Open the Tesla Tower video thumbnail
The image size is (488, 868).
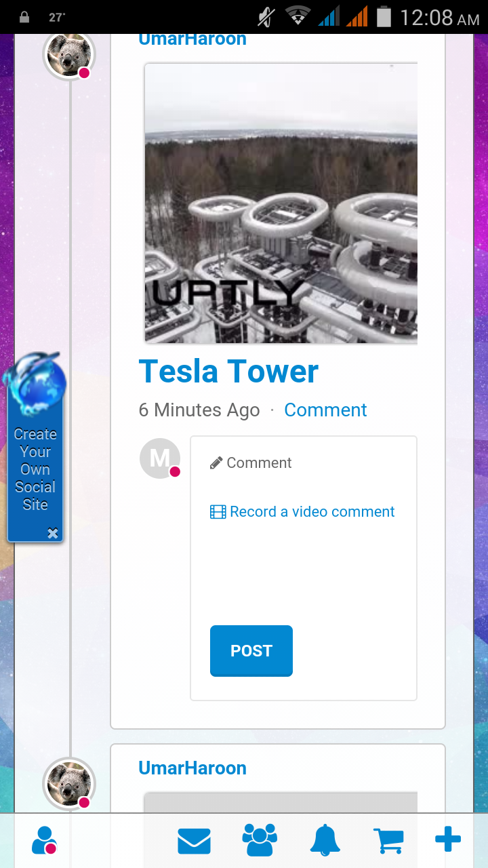(x=281, y=203)
